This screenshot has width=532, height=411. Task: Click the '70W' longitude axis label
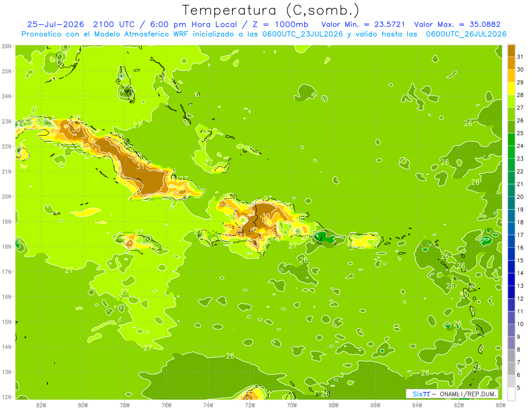[x=292, y=405]
